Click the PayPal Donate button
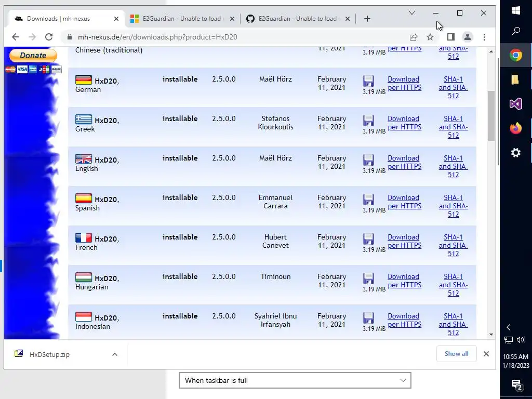The height and width of the screenshot is (399, 532). pos(33,55)
